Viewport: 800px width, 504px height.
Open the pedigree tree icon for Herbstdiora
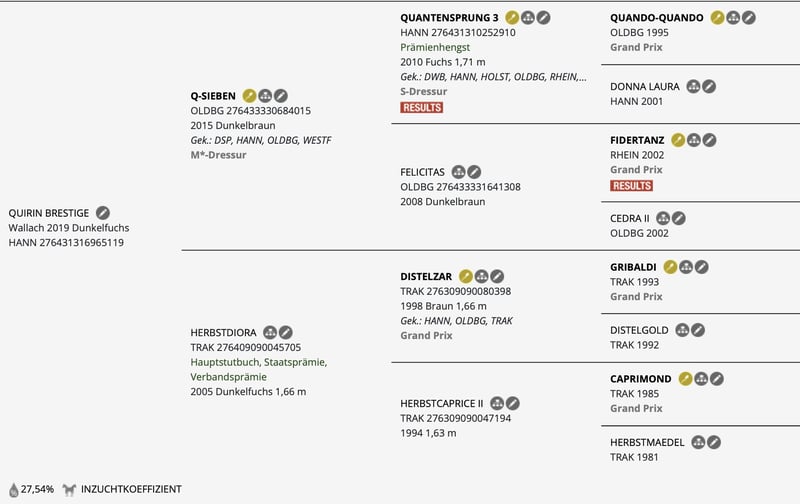pyautogui.click(x=270, y=332)
